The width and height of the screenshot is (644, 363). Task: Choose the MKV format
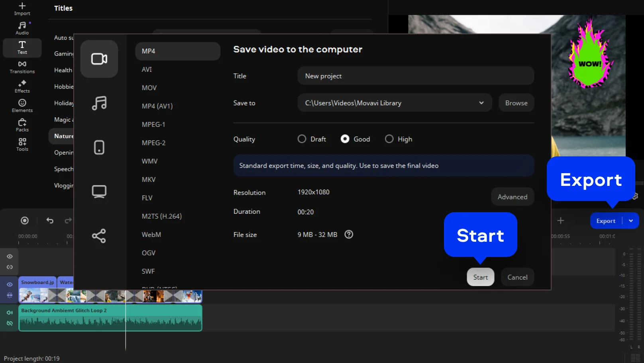point(149,180)
